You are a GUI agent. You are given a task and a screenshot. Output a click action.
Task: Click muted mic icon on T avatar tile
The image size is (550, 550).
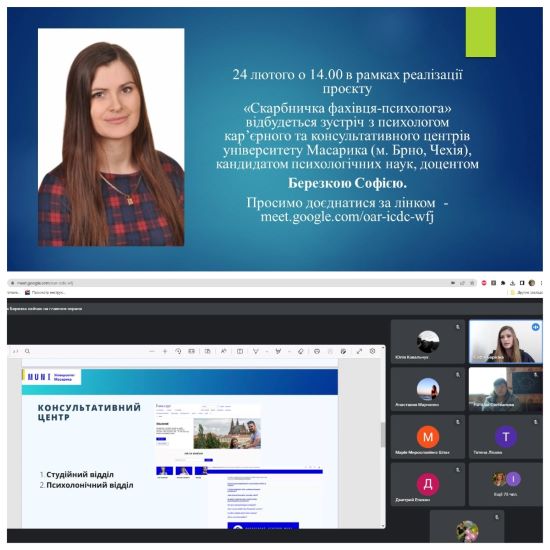pyautogui.click(x=536, y=422)
